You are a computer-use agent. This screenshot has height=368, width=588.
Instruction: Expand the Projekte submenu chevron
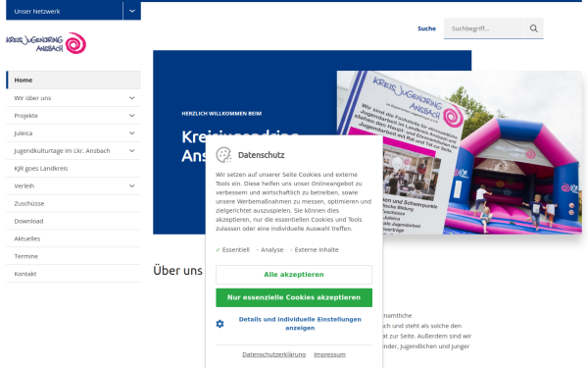tap(132, 116)
